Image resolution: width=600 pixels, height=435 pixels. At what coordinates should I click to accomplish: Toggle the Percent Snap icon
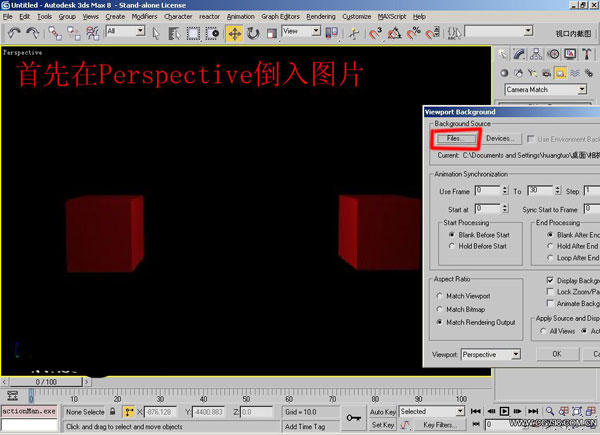point(413,33)
